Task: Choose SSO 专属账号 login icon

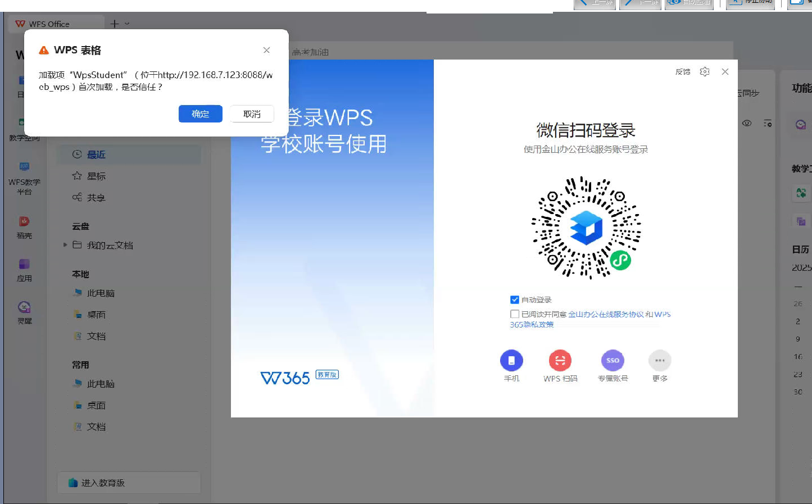Action: [x=613, y=361]
